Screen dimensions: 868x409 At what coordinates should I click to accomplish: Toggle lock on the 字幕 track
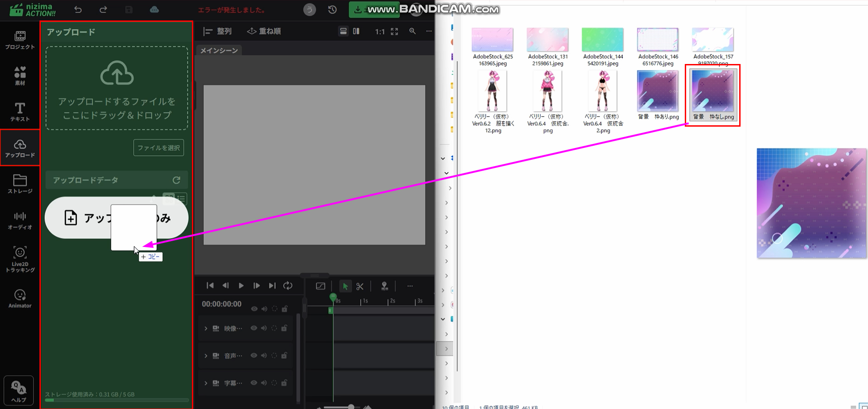(284, 383)
